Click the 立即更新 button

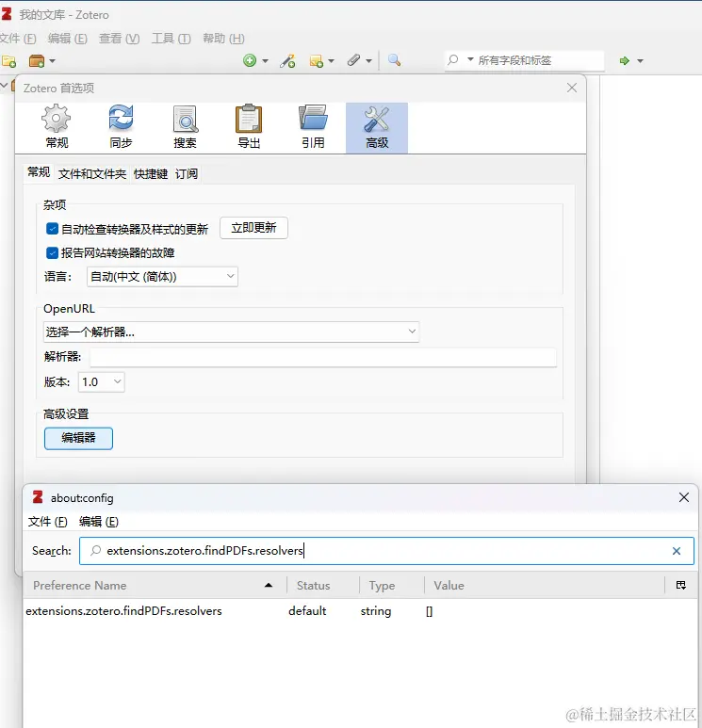(253, 228)
